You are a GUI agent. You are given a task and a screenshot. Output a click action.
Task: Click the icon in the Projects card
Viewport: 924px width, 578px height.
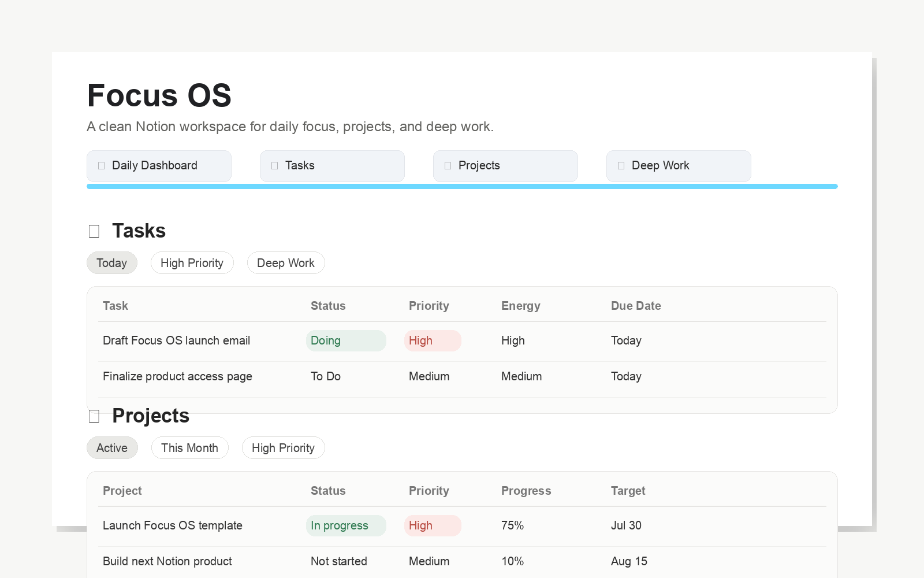448,166
